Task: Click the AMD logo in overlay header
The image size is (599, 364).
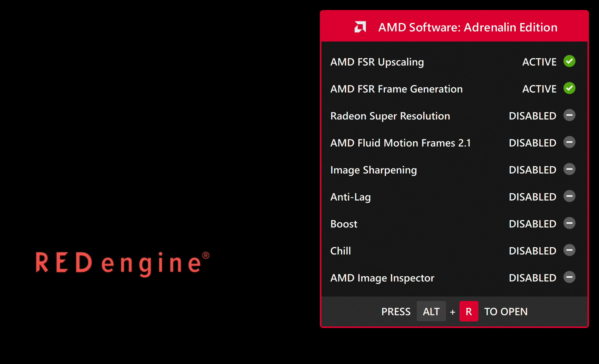Action: pos(360,27)
